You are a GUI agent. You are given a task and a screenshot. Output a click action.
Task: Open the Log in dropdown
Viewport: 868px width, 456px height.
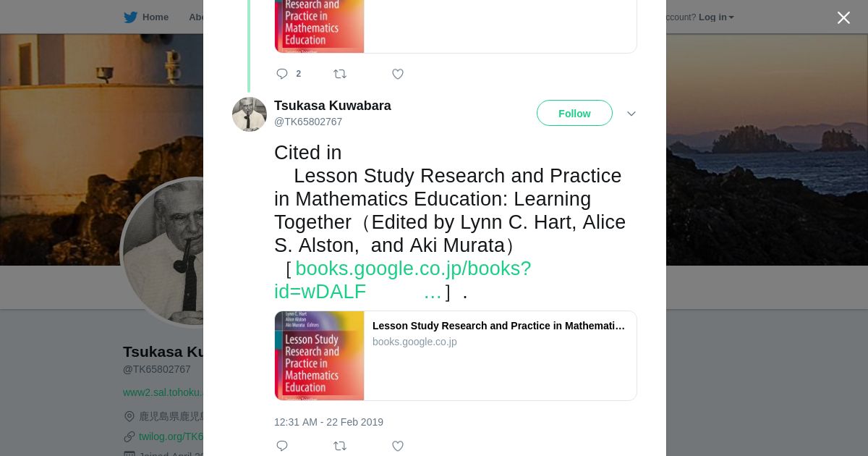coord(715,17)
